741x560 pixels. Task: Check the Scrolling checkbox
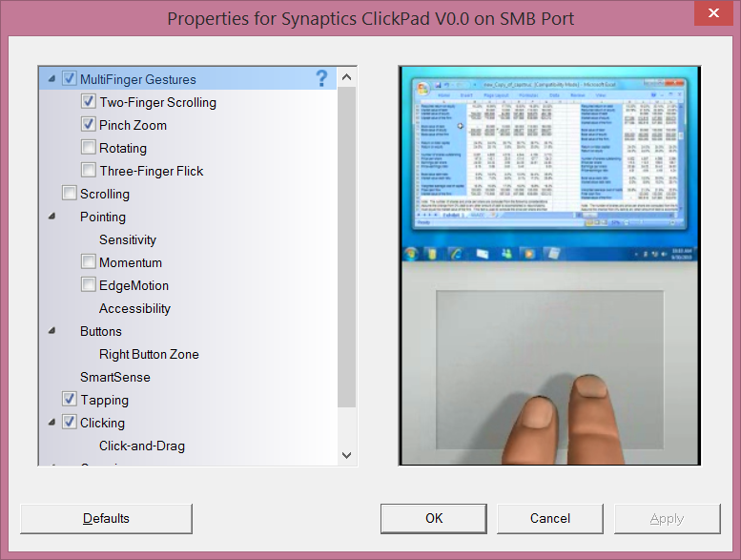(70, 194)
